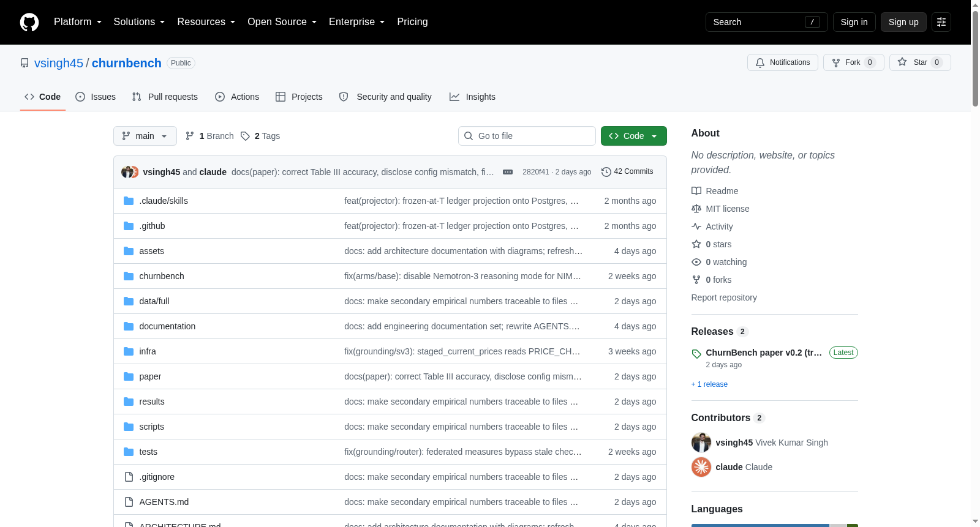This screenshot has height=527, width=980.
Task: Go to the Actions tab
Action: point(237,97)
